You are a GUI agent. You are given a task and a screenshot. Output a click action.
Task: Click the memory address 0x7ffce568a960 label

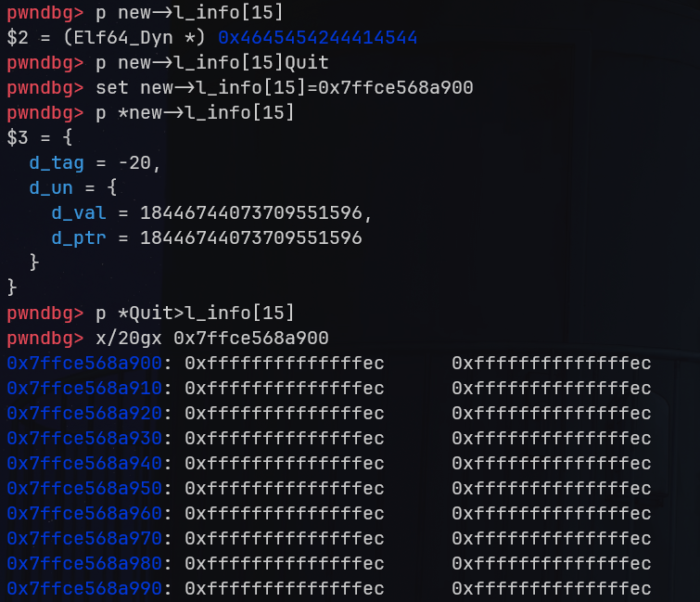tap(84, 513)
